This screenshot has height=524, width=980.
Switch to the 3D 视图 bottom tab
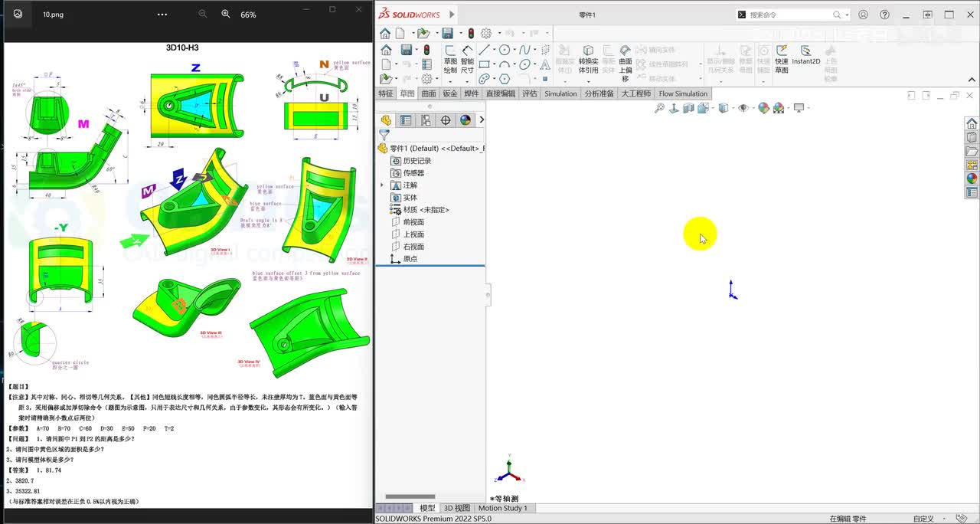click(457, 508)
